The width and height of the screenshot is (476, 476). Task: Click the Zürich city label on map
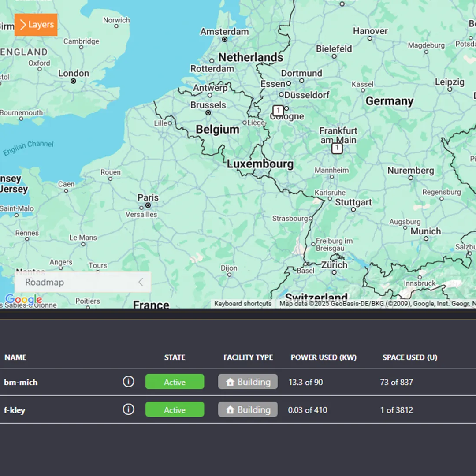[x=334, y=265]
